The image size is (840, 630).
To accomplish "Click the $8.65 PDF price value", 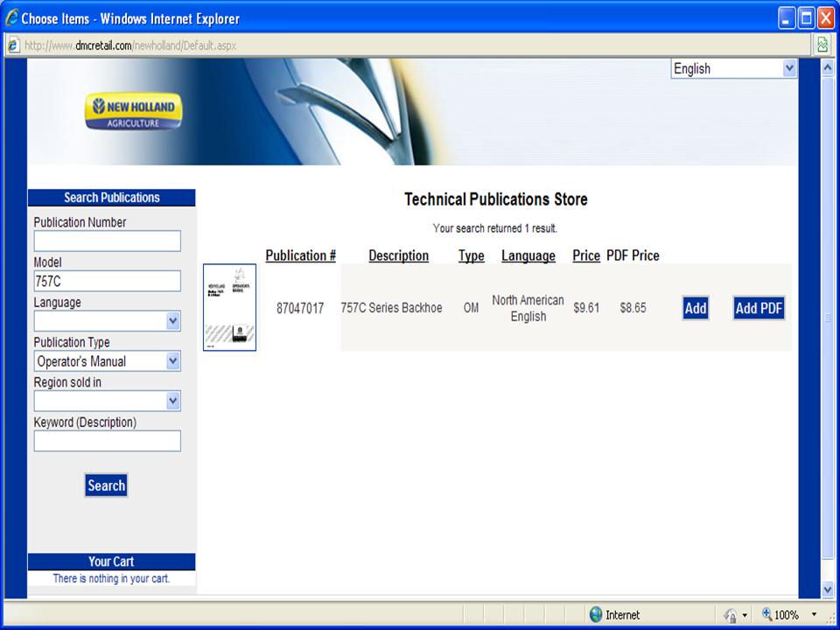I will click(x=633, y=308).
